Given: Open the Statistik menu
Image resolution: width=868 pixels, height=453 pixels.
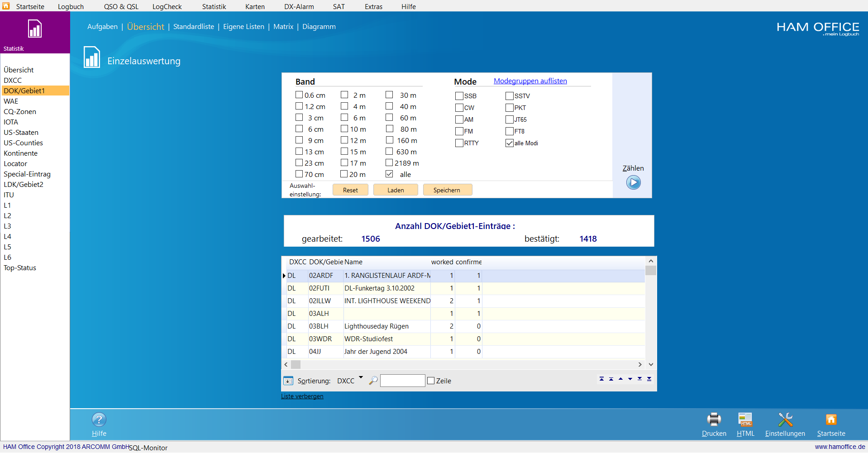Looking at the screenshot, I should [x=214, y=6].
